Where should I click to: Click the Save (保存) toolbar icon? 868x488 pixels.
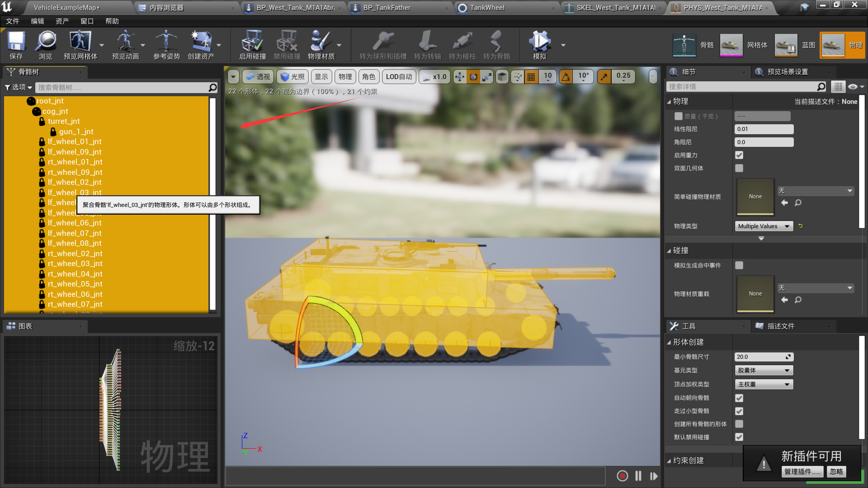[16, 42]
